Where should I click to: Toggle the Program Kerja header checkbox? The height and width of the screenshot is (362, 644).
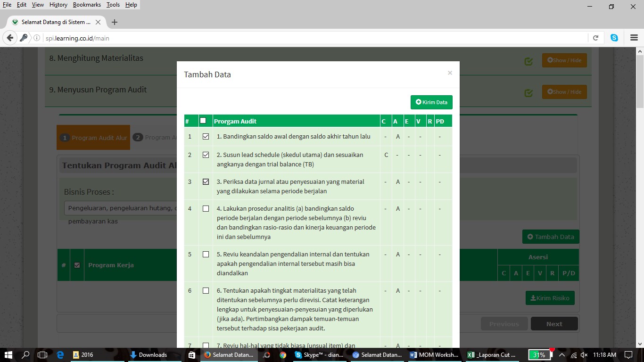(x=77, y=265)
